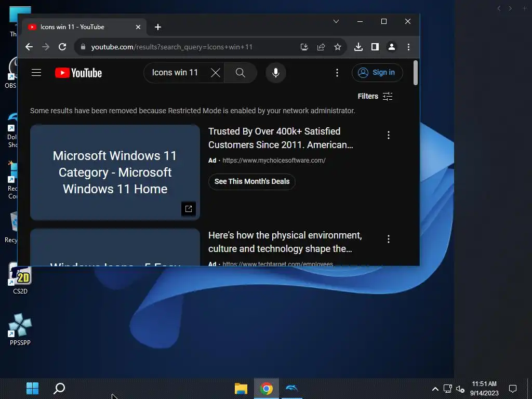Image resolution: width=532 pixels, height=399 pixels.
Task: Go back to the previous page in Chrome
Action: (29, 47)
